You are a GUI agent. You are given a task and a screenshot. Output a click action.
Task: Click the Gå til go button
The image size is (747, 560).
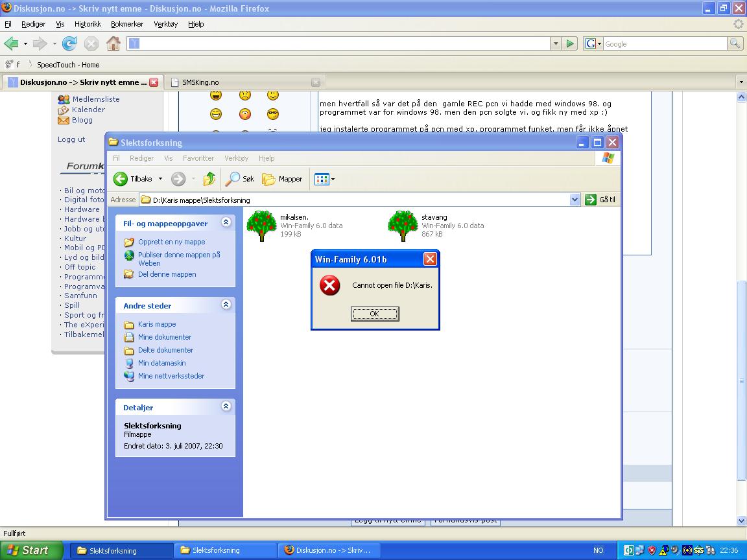pos(600,200)
